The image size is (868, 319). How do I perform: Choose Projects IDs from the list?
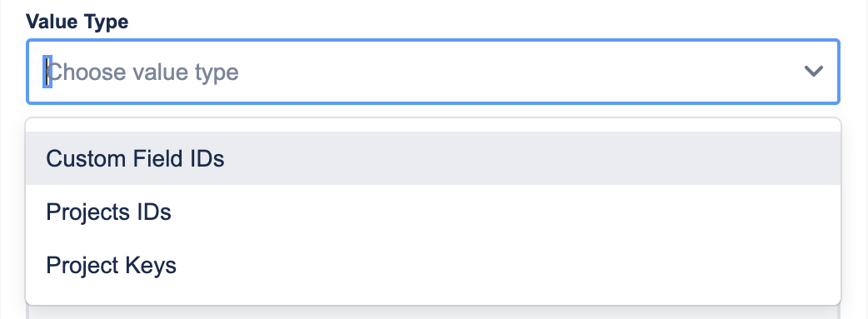tap(433, 212)
